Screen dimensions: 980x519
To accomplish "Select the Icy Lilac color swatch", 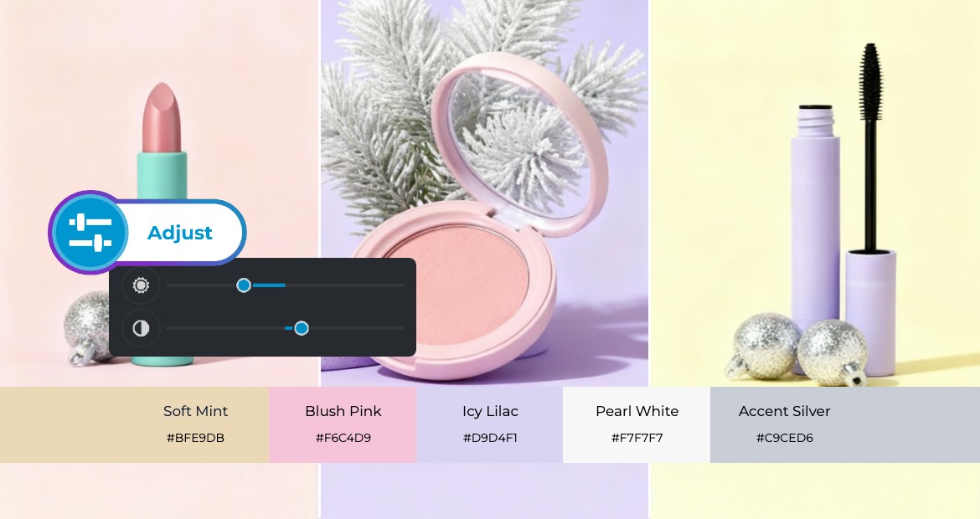I will click(489, 424).
